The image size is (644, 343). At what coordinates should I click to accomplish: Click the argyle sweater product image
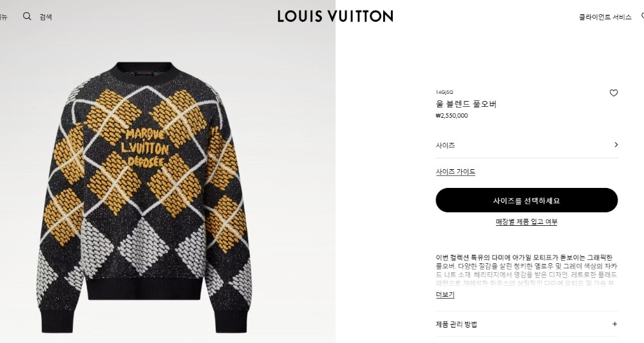[x=145, y=197]
